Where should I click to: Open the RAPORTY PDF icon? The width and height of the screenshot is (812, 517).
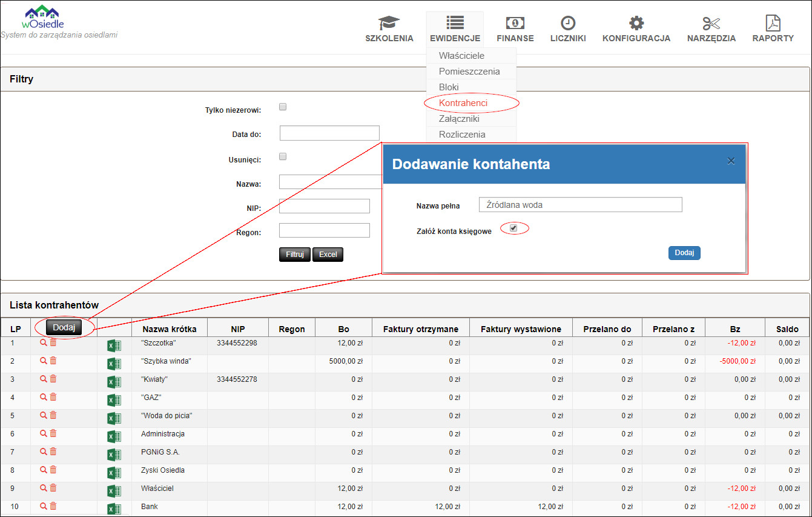tap(773, 23)
